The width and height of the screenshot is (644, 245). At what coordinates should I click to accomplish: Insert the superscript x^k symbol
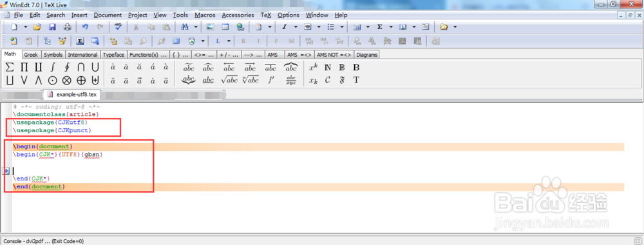tap(314, 68)
